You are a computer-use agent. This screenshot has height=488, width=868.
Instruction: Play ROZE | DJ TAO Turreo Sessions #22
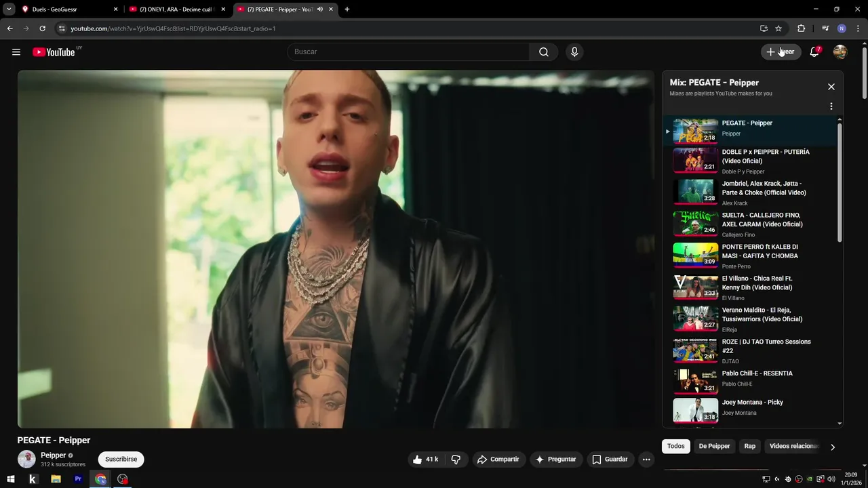point(751,351)
